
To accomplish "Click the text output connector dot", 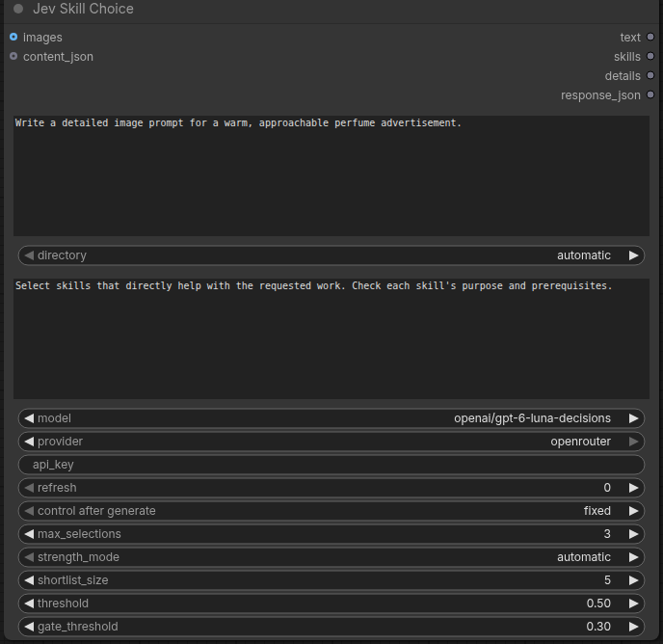I will point(650,37).
